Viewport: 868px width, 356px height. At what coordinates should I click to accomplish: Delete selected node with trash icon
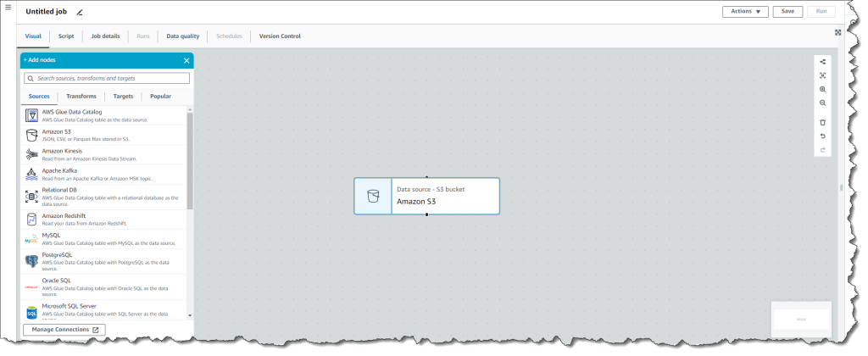tap(822, 122)
